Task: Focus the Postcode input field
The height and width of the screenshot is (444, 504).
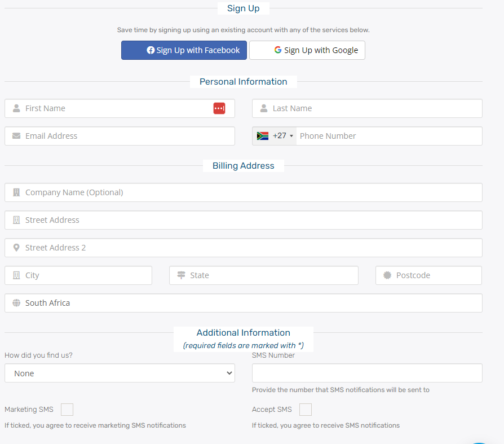Action: [428, 275]
